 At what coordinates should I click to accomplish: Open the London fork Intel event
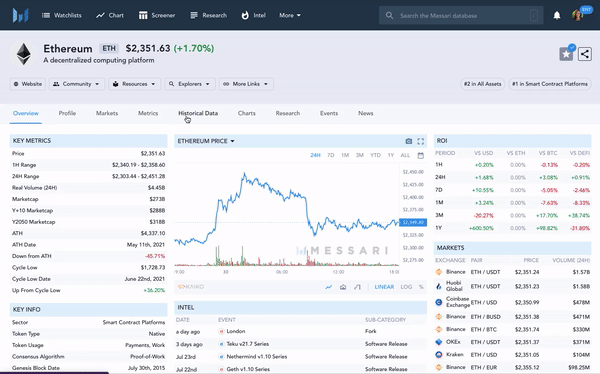click(x=236, y=331)
